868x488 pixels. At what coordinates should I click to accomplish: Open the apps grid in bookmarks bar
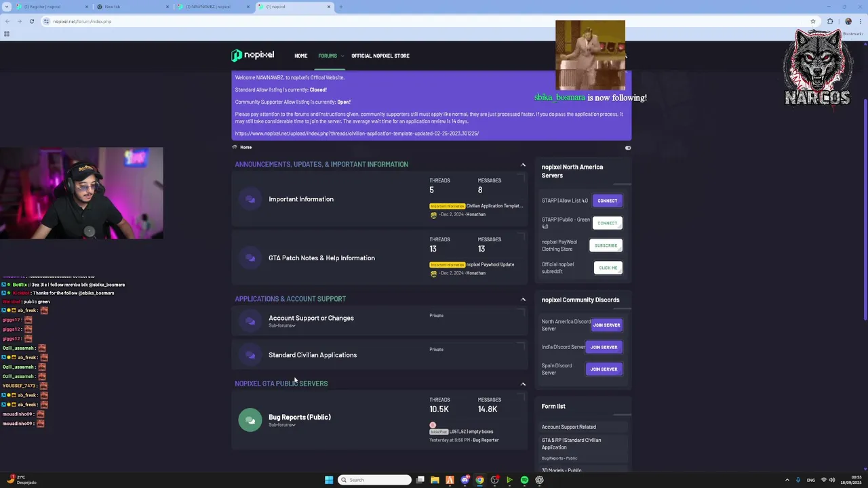(7, 34)
